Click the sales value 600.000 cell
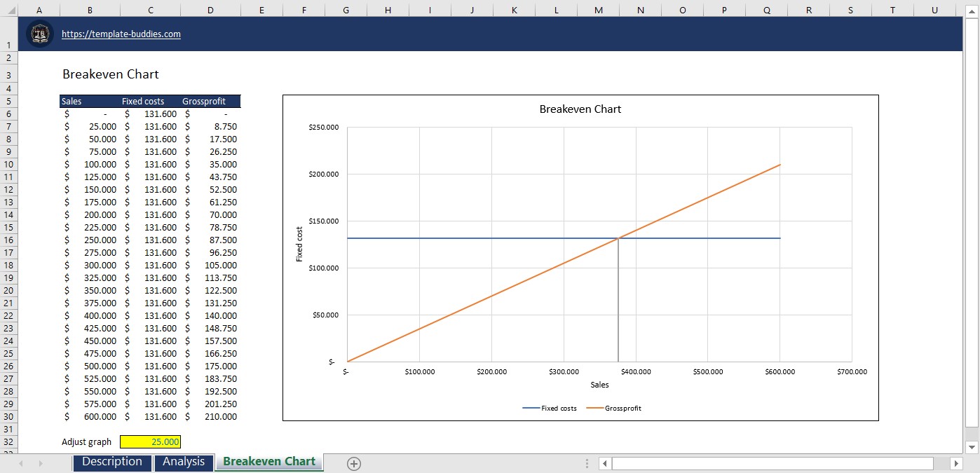The image size is (980, 473). [90, 416]
